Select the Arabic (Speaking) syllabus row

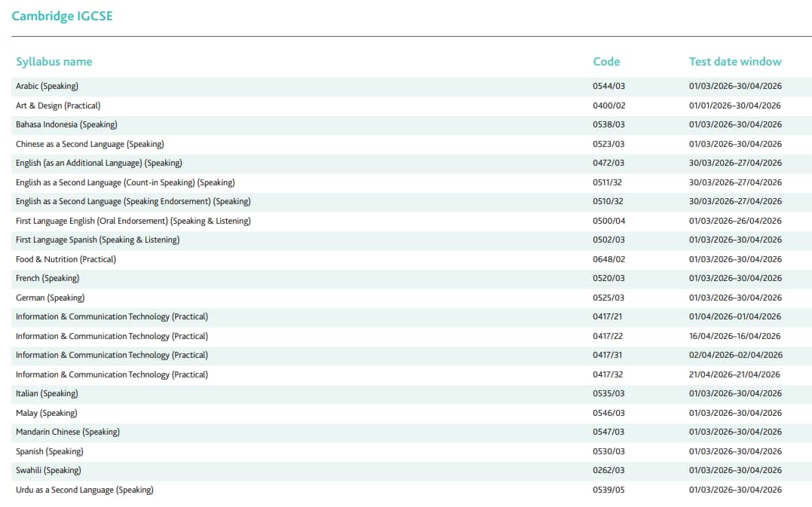47,86
